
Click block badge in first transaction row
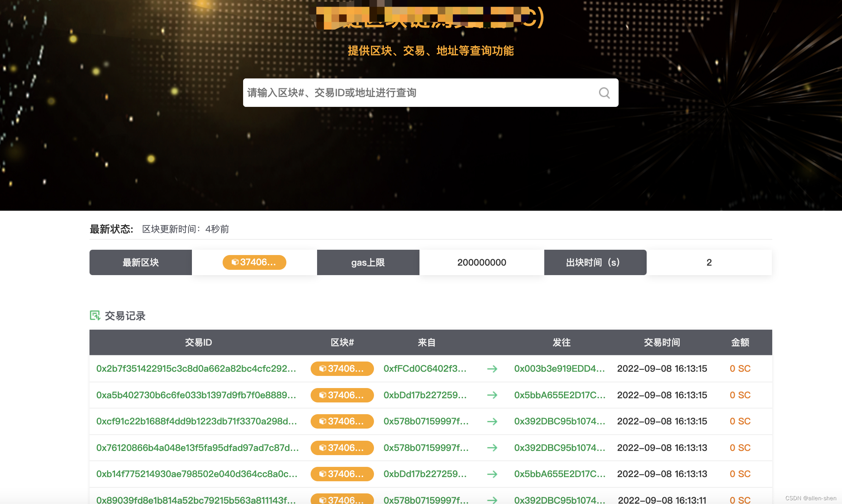(x=342, y=369)
